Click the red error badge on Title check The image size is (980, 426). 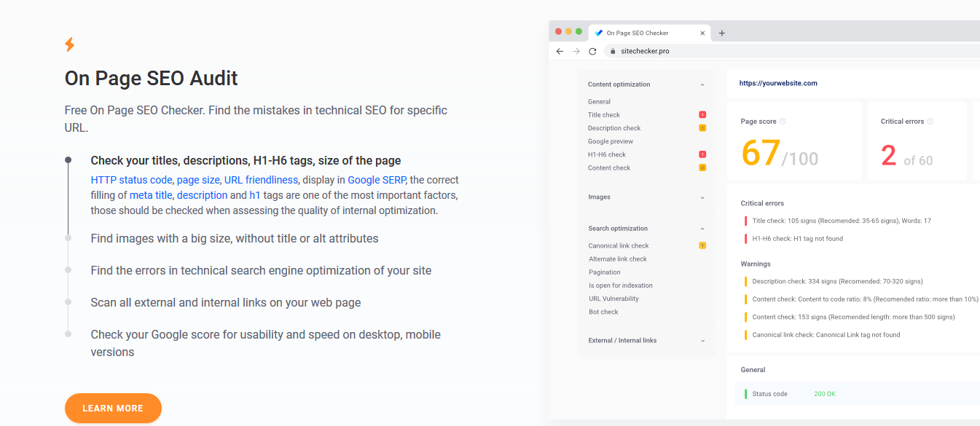pyautogui.click(x=702, y=114)
